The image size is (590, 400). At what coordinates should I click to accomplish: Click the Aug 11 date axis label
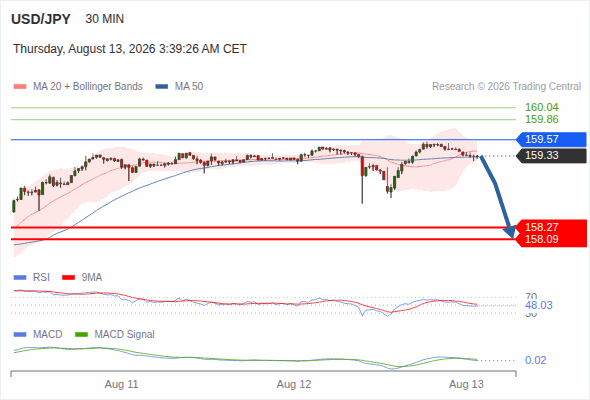coord(122,385)
